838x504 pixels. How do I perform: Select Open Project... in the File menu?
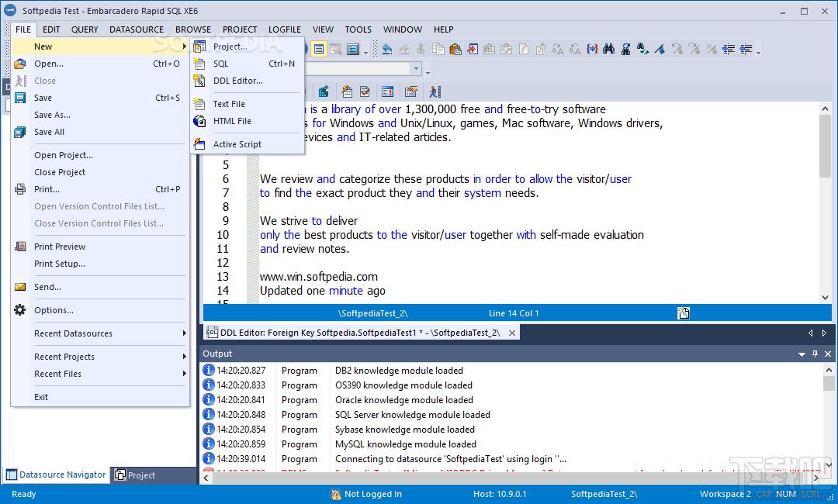[100, 155]
